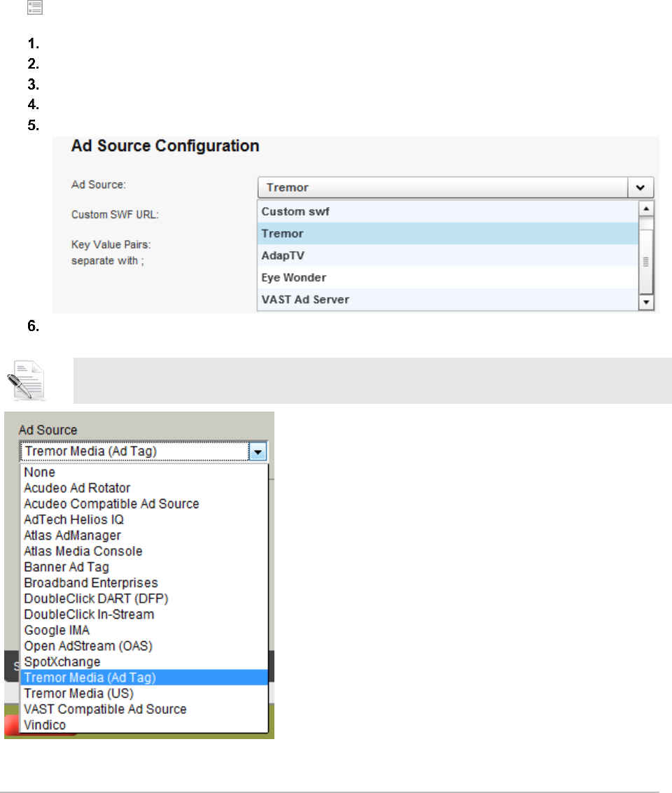Pick AdTech Helios IQ
Image resolution: width=672 pixels, height=793 pixels.
point(144,519)
